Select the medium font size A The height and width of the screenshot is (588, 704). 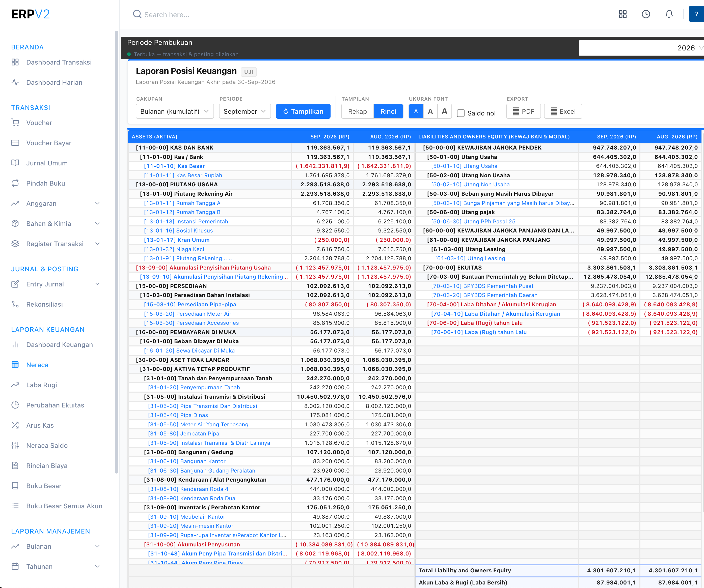[x=430, y=111]
